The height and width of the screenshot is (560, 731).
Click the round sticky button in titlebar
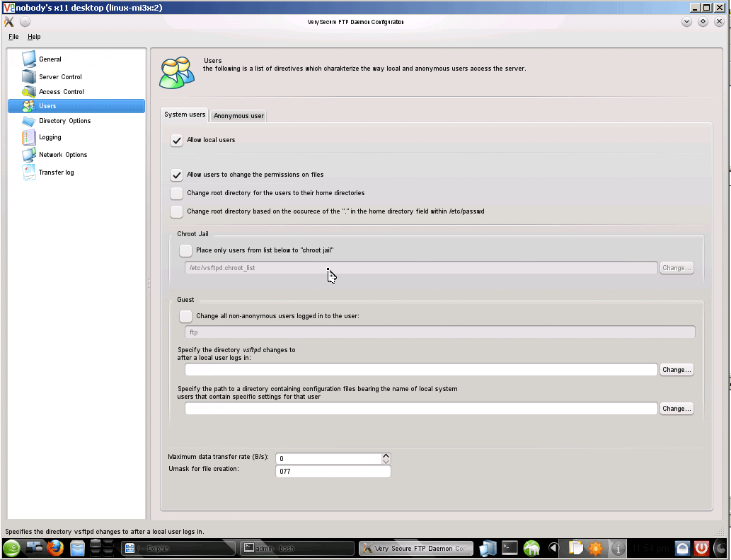[25, 22]
